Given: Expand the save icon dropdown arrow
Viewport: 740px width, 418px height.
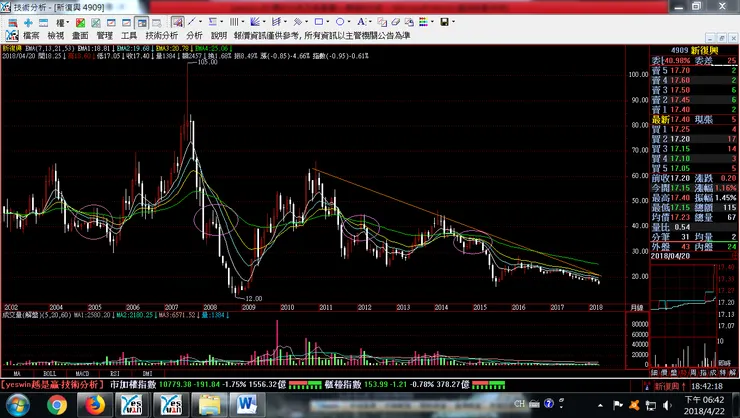Looking at the screenshot, I should click(x=454, y=22).
